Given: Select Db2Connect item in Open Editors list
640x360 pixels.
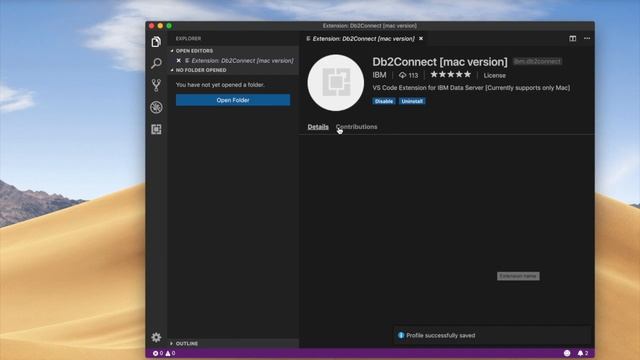Looking at the screenshot, I should pyautogui.click(x=234, y=60).
